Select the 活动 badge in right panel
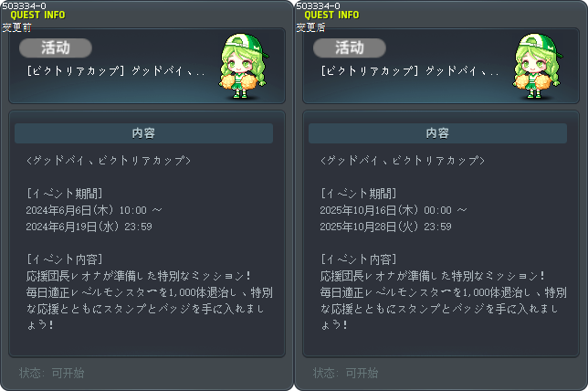This screenshot has height=391, width=588. tap(350, 48)
